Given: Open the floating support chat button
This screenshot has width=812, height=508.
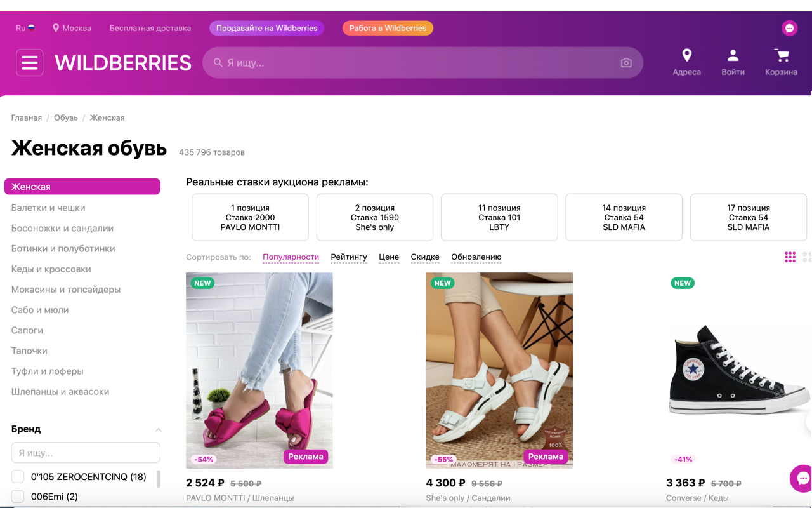Looking at the screenshot, I should point(802,478).
